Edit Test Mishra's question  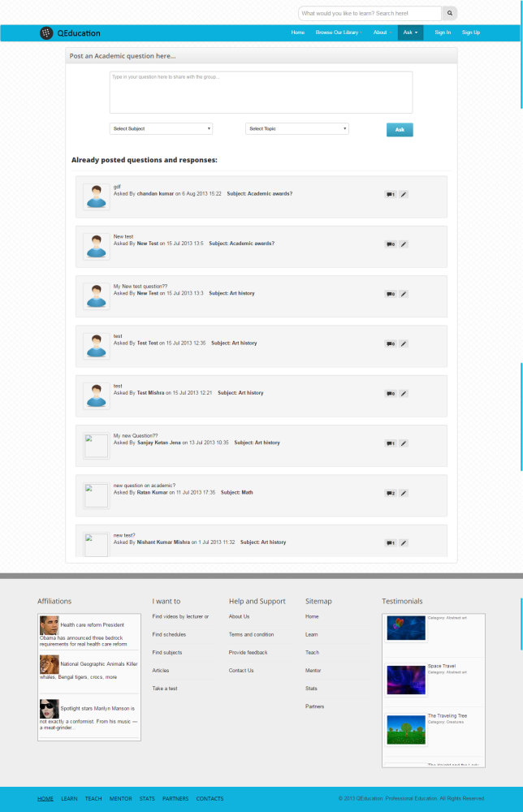(404, 394)
